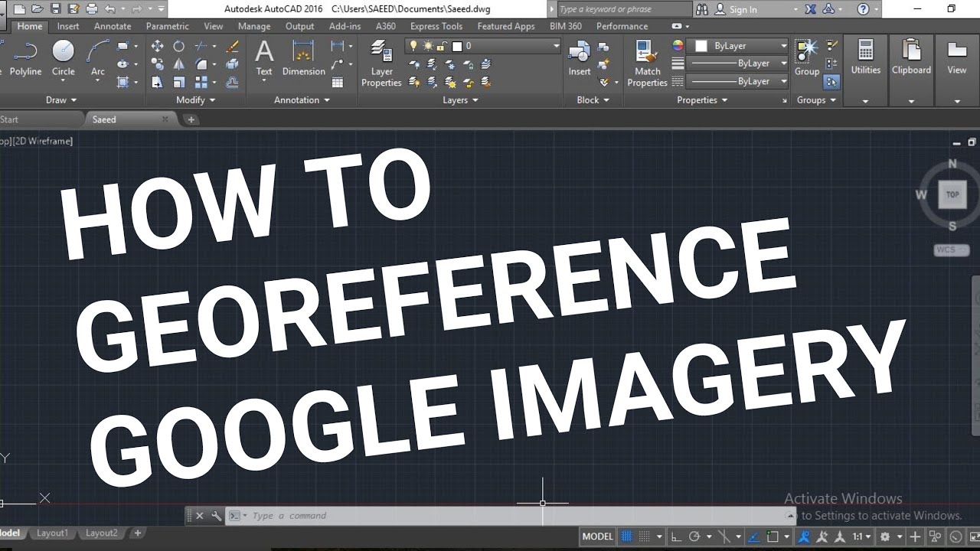Toggle polar tracking in status bar

tap(694, 536)
